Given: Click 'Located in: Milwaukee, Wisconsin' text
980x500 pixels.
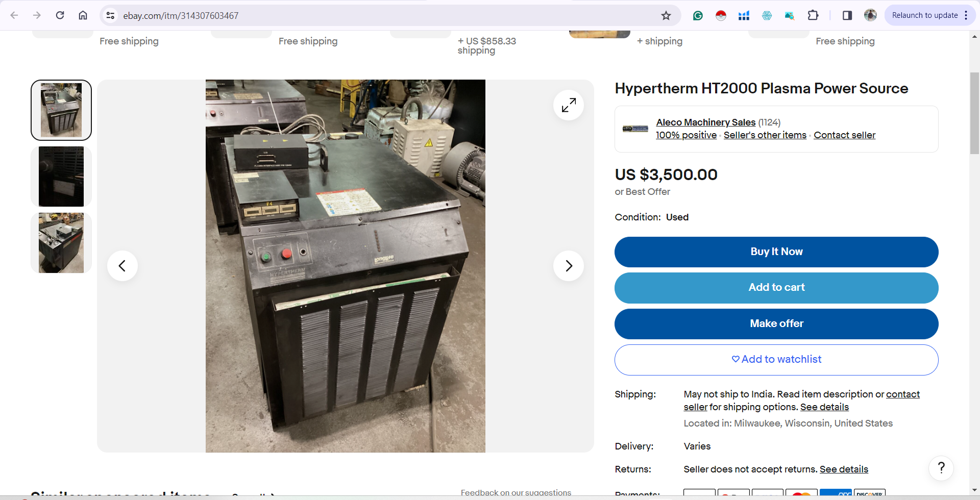Looking at the screenshot, I should click(x=788, y=423).
